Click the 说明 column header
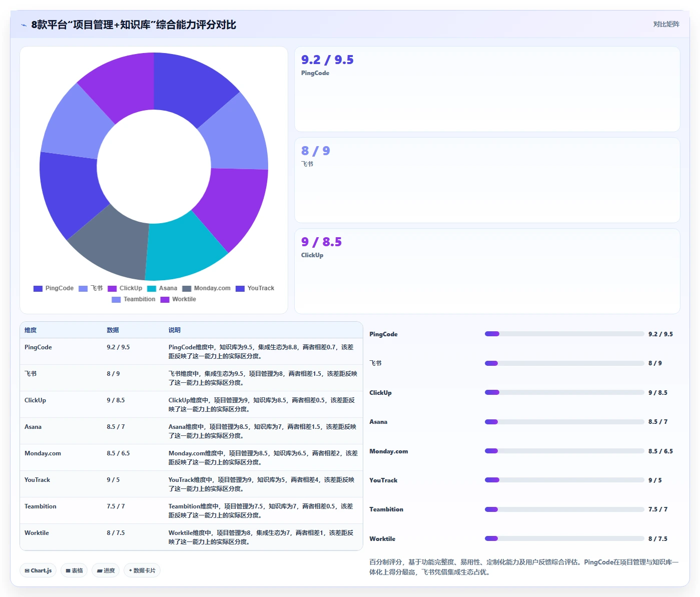 (x=175, y=330)
